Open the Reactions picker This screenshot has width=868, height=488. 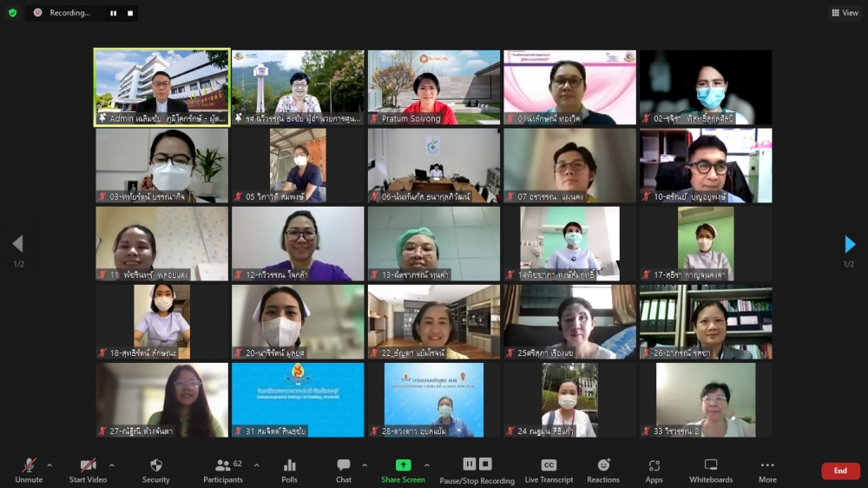point(603,470)
